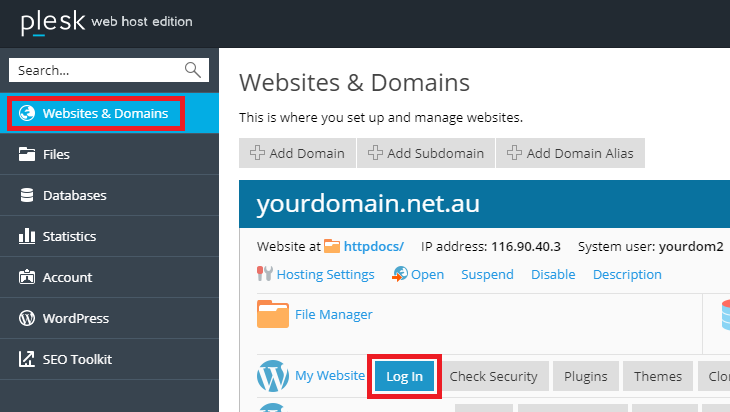This screenshot has height=412, width=730.
Task: Click the large File Manager folder icon
Action: 273,314
